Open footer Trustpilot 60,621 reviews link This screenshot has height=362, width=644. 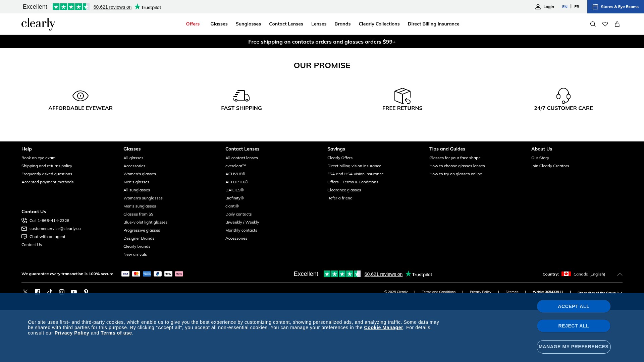(x=383, y=274)
